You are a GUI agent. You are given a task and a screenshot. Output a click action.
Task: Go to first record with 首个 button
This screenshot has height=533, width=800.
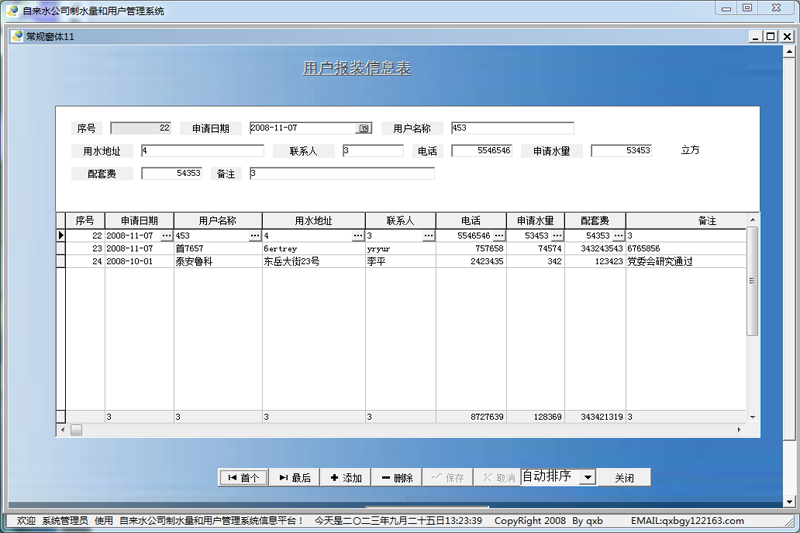point(244,478)
